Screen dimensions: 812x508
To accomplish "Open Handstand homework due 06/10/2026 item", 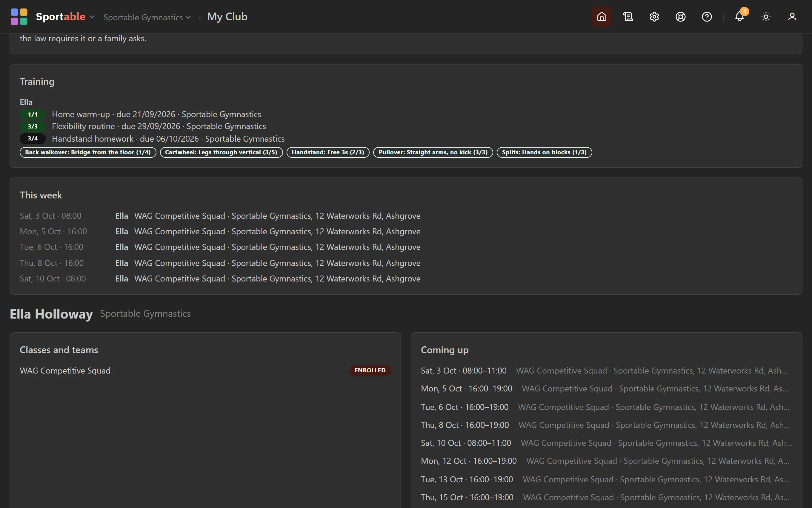I will pyautogui.click(x=168, y=139).
